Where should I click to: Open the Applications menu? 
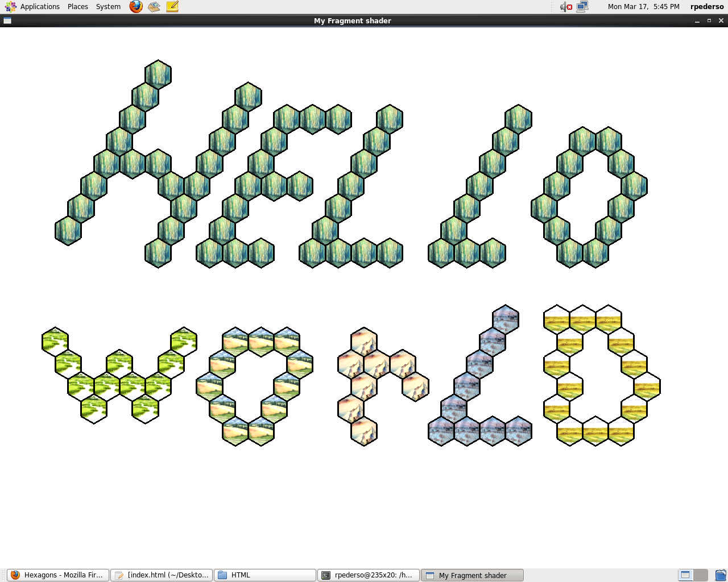coord(32,7)
